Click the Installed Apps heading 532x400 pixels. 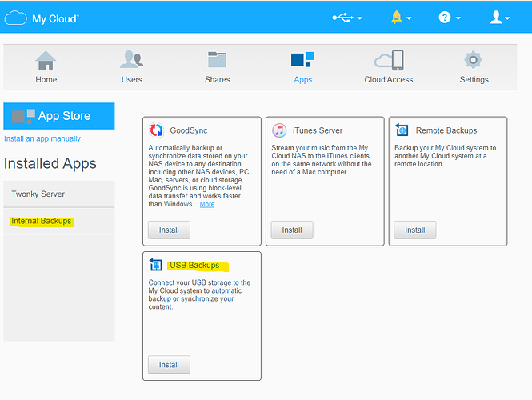coord(50,164)
